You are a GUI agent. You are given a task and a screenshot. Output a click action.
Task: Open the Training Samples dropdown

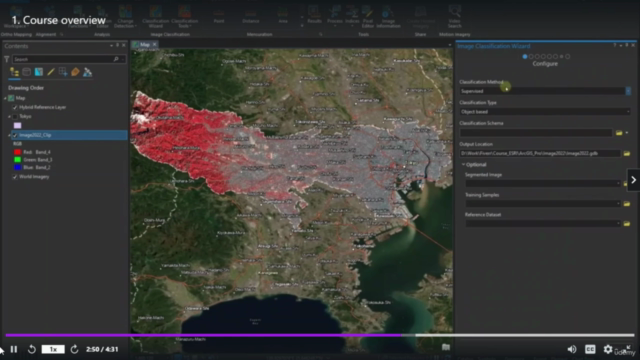click(618, 204)
